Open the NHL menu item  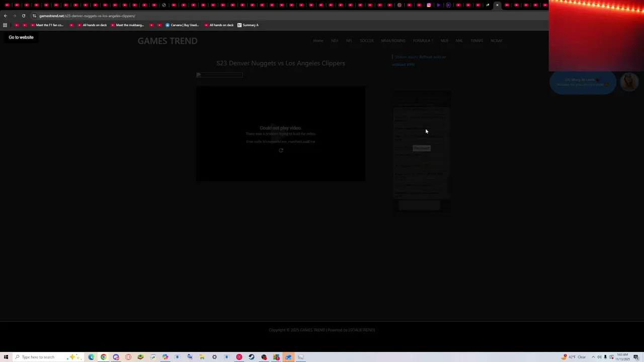coord(459,41)
